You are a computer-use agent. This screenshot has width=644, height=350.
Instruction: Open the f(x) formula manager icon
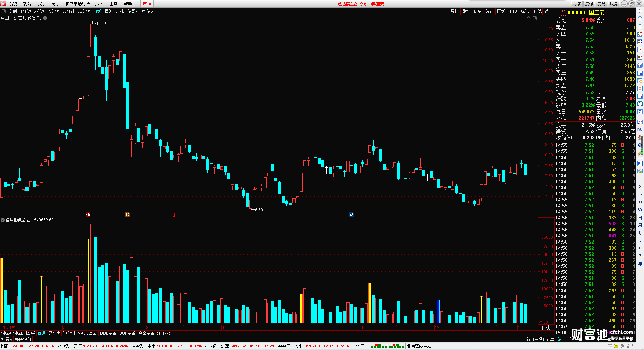coord(640,104)
